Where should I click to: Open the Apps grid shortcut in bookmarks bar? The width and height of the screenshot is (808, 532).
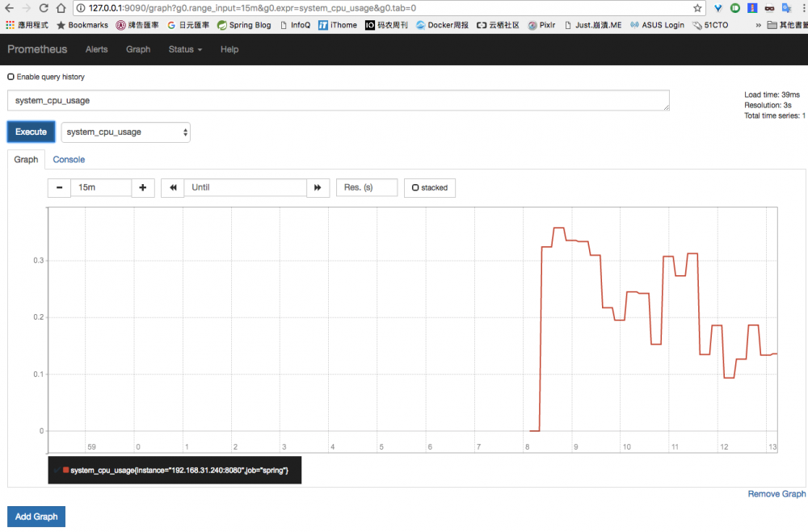[27, 25]
